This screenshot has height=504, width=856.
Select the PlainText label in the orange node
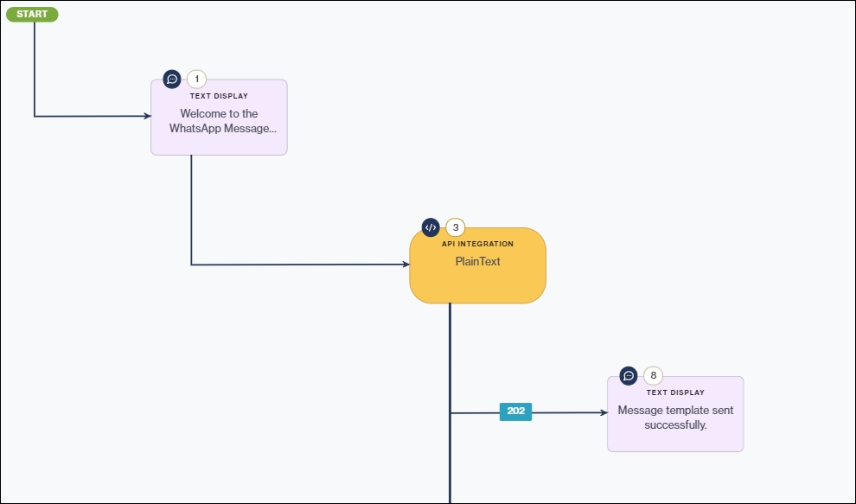[477, 261]
